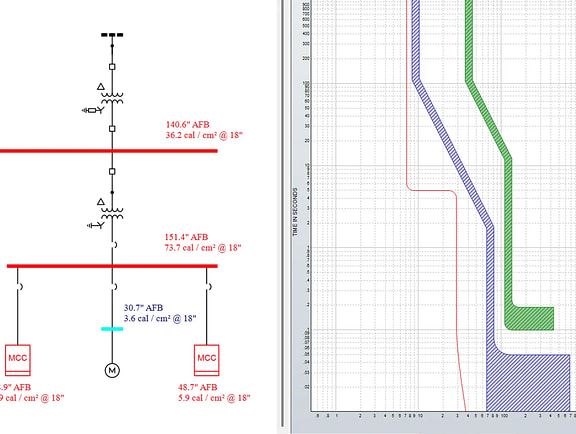Click the breaker square below the upper red bus
The image size is (576, 434).
112,171
